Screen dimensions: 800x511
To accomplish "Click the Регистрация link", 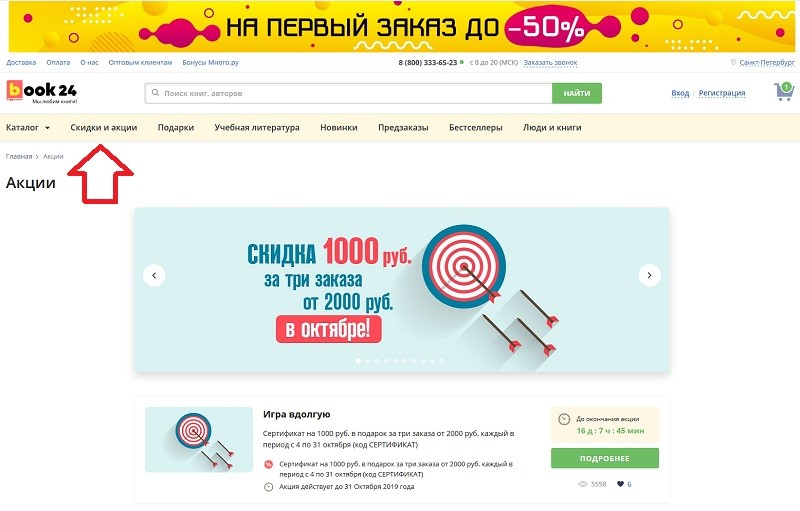I will point(722,93).
